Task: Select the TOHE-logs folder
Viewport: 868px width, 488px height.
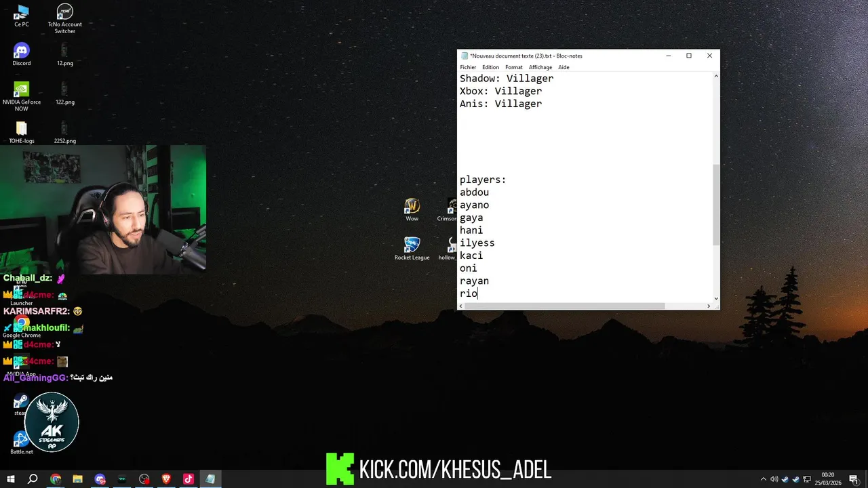Action: (21, 132)
